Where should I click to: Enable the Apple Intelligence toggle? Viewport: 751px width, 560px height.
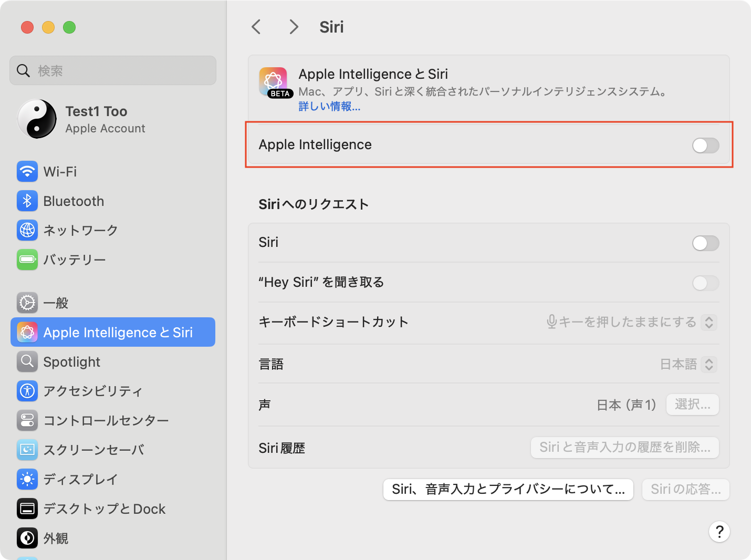coord(705,146)
